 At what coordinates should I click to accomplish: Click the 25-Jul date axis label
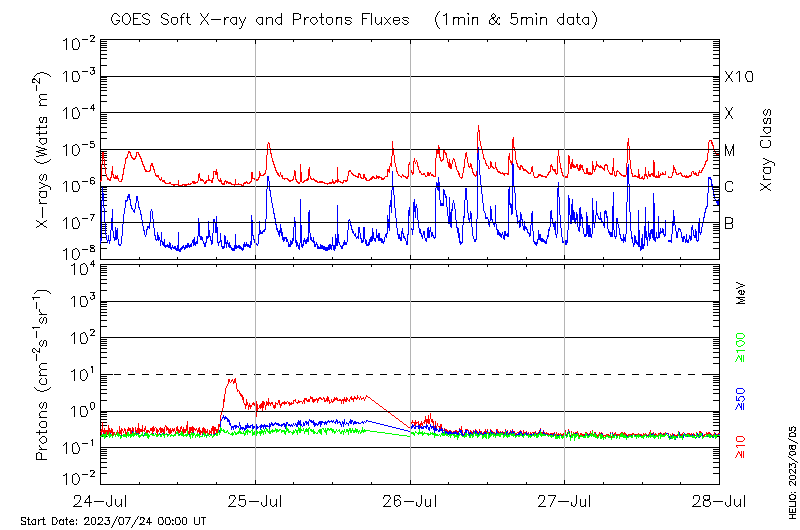coord(255,501)
